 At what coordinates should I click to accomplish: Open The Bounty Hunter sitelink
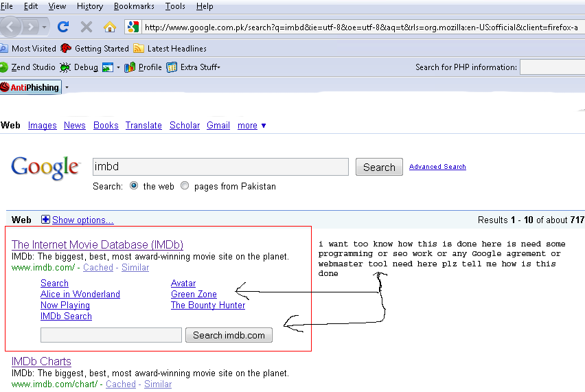208,305
